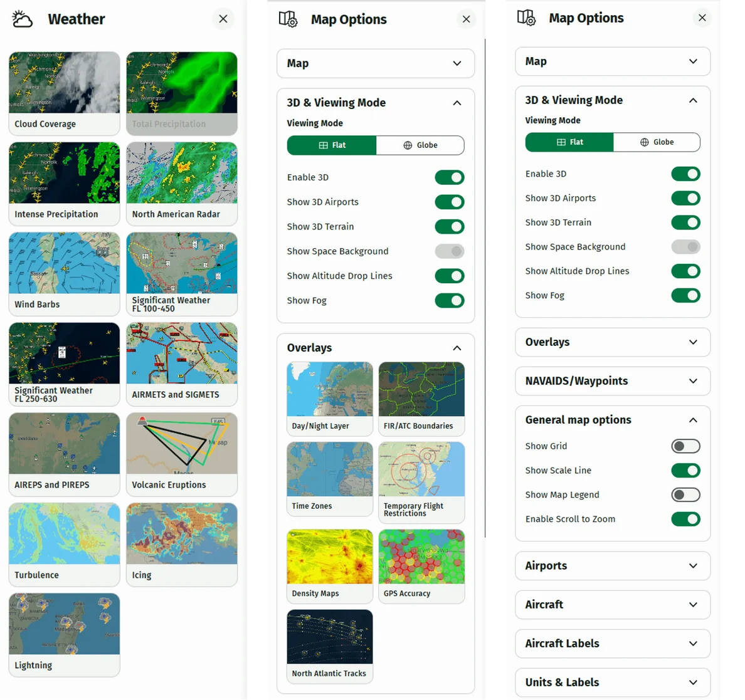This screenshot has width=745, height=700.
Task: Select Flat viewing mode in right panel
Action: 569,142
